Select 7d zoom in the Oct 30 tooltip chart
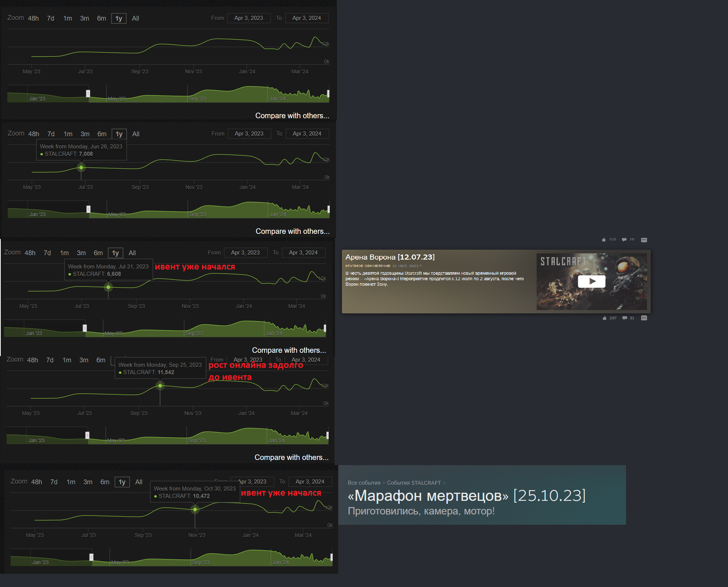 (x=54, y=482)
